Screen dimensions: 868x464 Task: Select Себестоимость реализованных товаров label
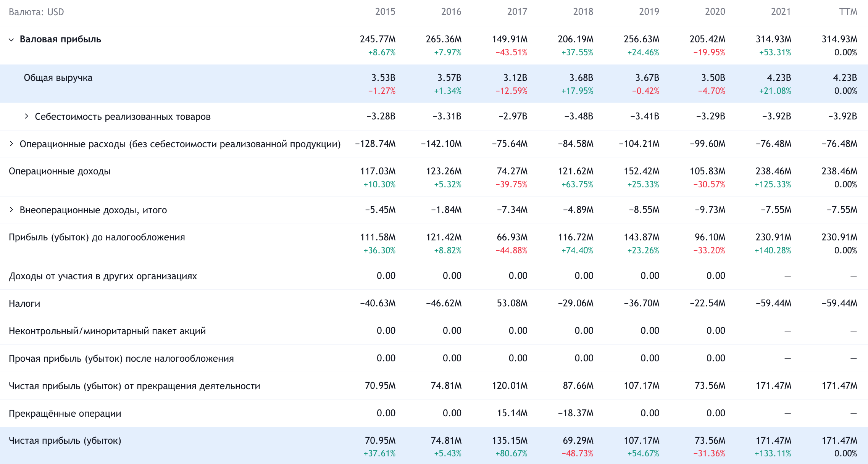(x=123, y=116)
